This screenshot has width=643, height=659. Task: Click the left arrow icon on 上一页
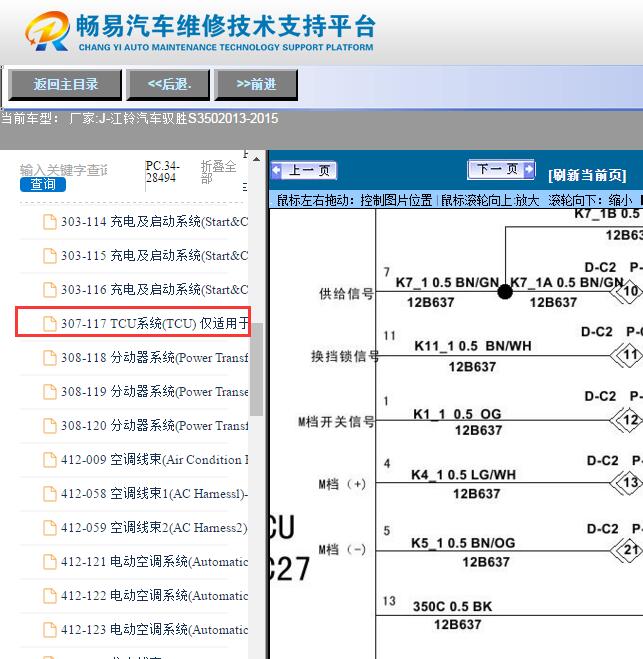point(277,170)
